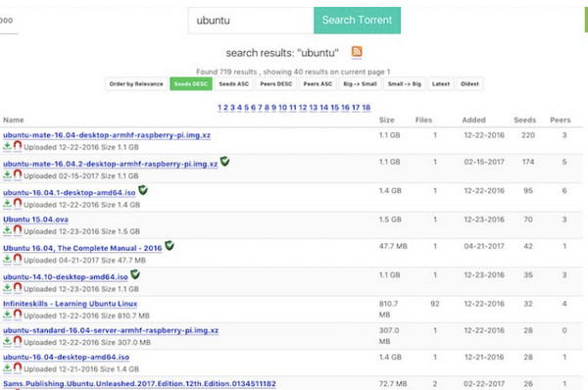This screenshot has width=588, height=390.
Task: Click the Name column header
Action: 14,120
